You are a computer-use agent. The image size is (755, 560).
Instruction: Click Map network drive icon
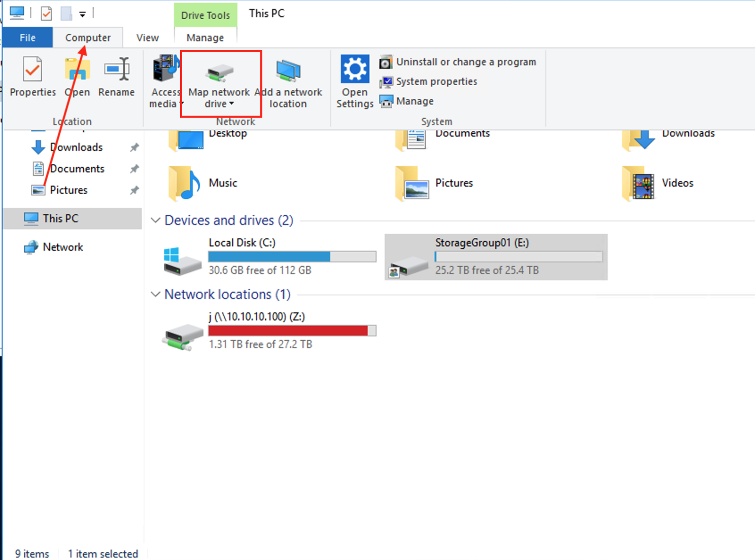click(219, 73)
